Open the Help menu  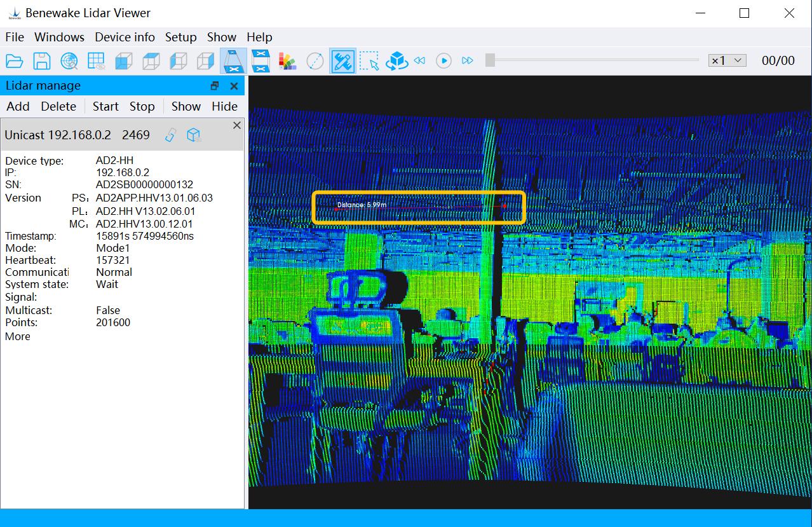259,38
